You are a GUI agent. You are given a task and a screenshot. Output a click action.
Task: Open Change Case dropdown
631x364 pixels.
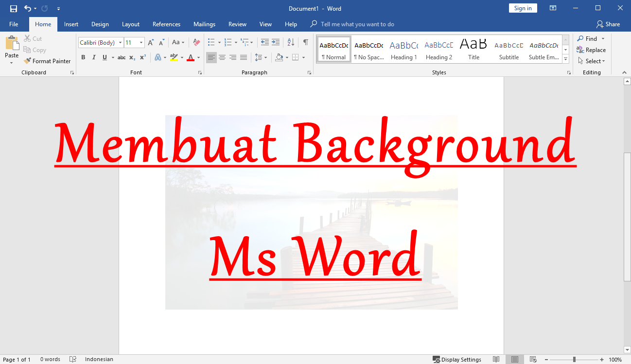coord(178,43)
